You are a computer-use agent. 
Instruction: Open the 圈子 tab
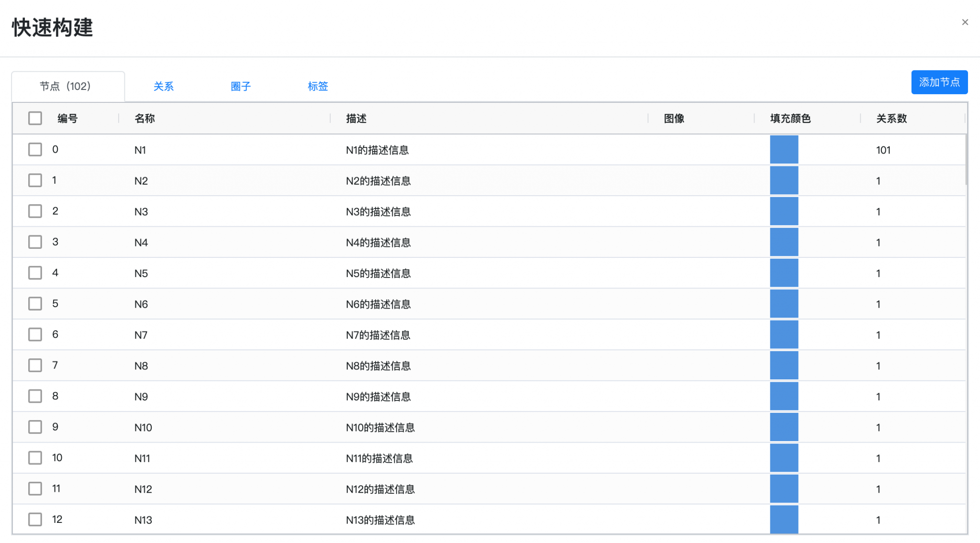point(240,87)
